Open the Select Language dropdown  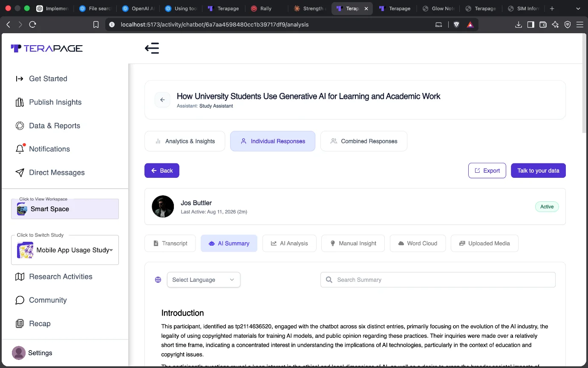(204, 280)
